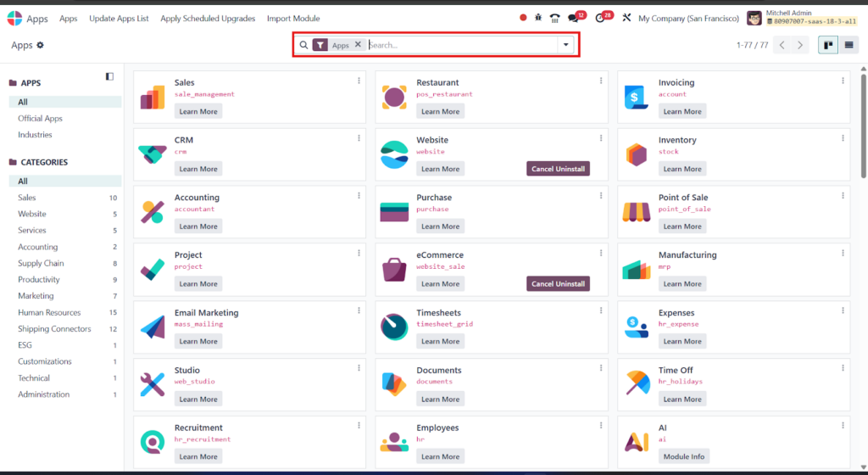Click the eCommerce shopping bag icon

coord(394,270)
